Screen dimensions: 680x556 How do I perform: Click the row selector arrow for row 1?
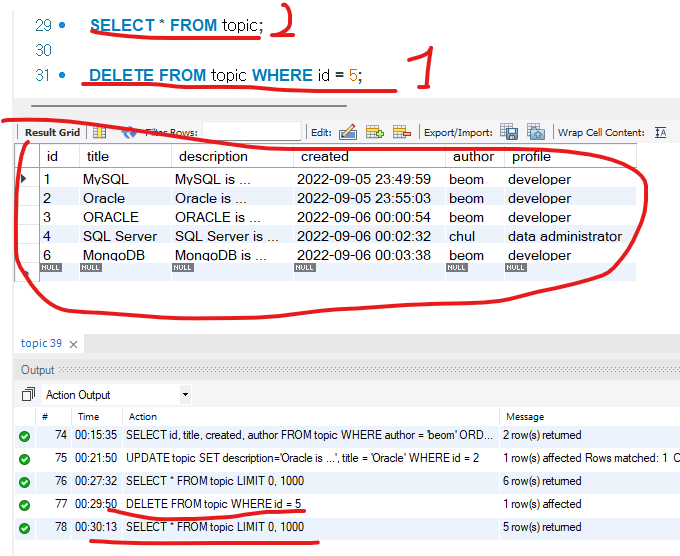point(24,178)
